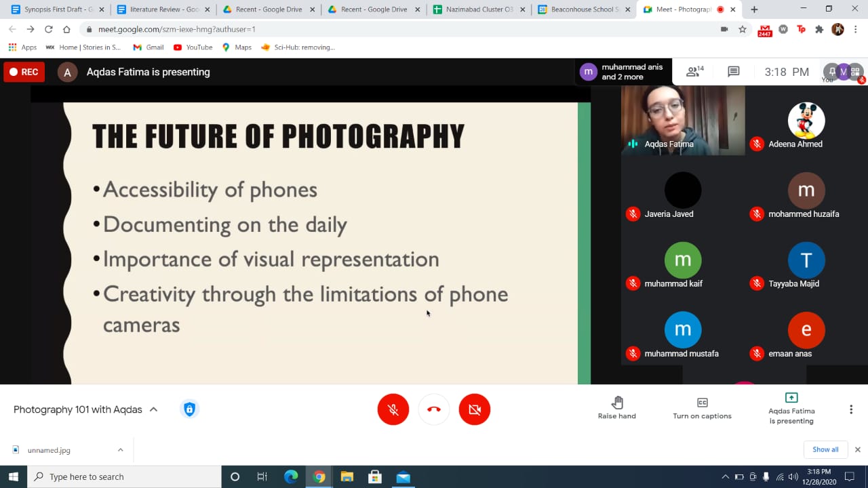Click Show all downloads button
The width and height of the screenshot is (868, 488).
825,449
